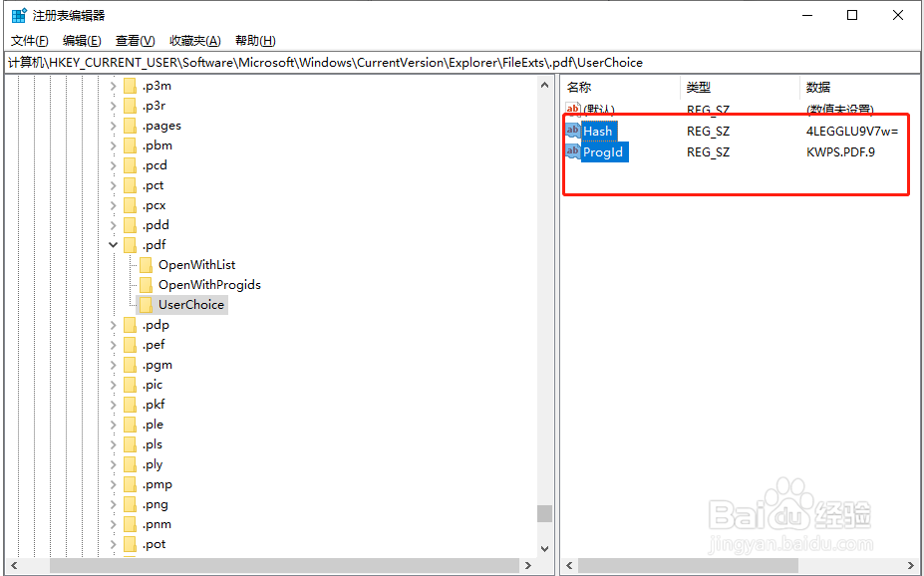The width and height of the screenshot is (924, 576).
Task: Collapse the .pdf key
Action: click(114, 245)
